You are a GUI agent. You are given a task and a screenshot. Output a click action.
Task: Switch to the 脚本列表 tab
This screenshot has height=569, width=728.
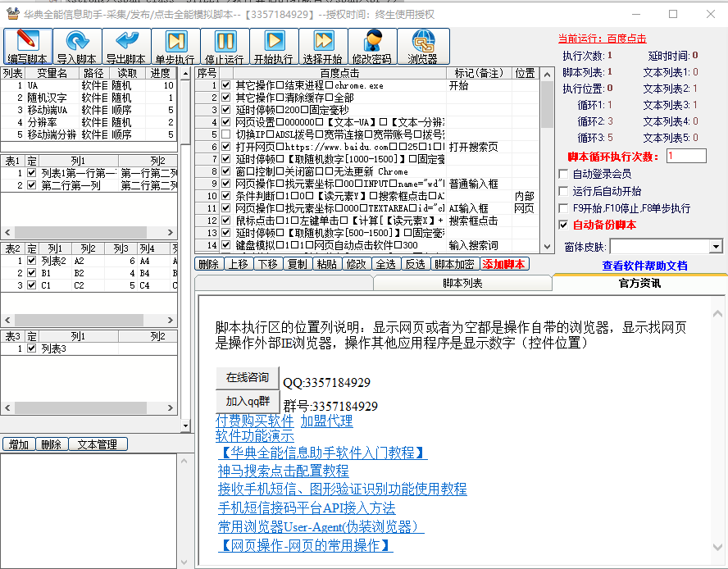click(x=462, y=283)
